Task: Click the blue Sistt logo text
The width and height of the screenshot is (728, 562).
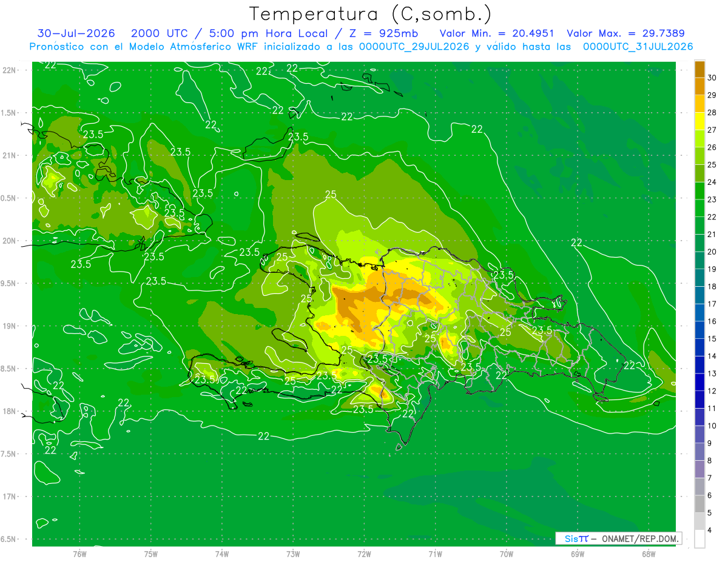Action: (576, 538)
